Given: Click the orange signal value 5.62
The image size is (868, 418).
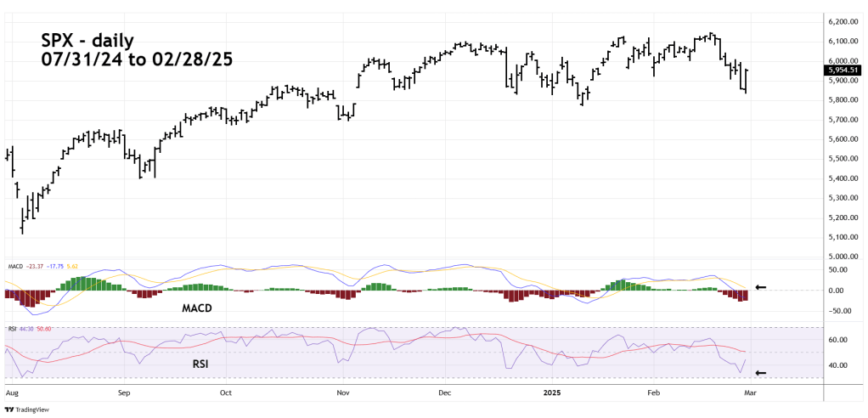Looking at the screenshot, I should click(71, 267).
